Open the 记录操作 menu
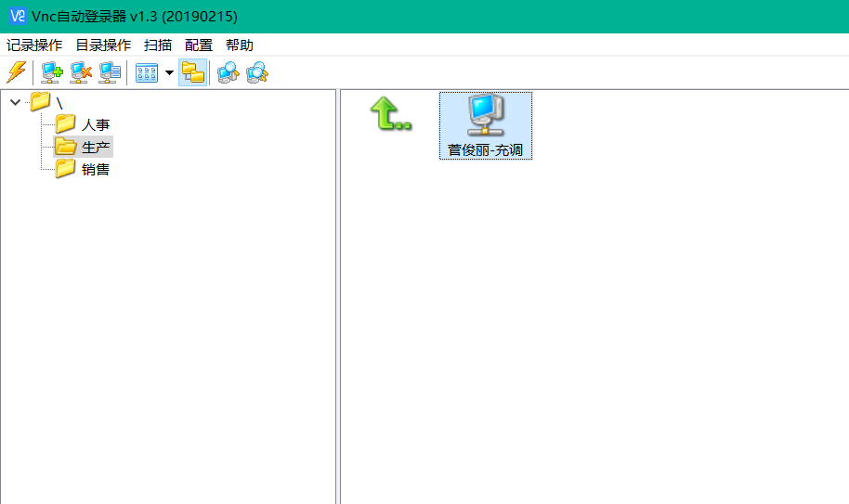The width and height of the screenshot is (849, 504). click(x=34, y=45)
